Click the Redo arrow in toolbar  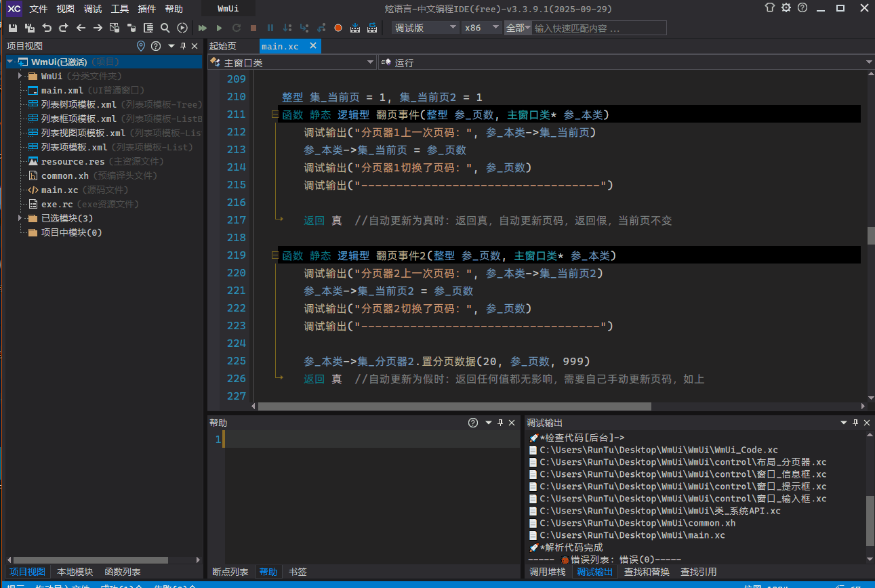tap(64, 28)
